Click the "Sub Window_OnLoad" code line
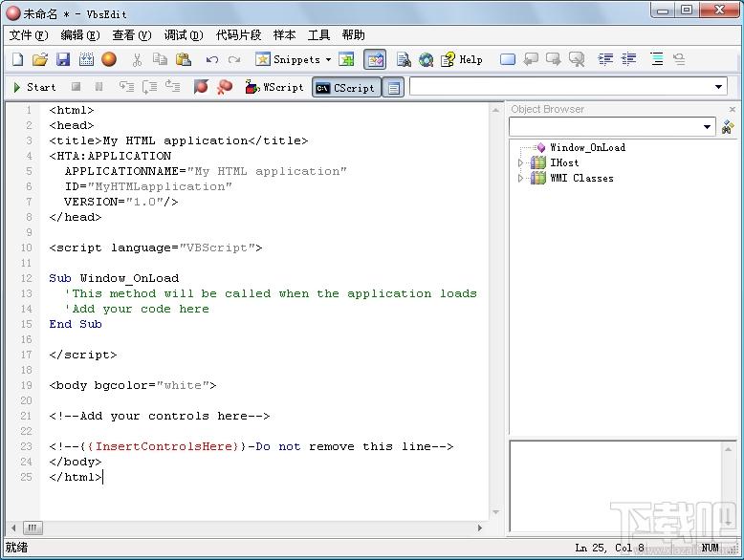The height and width of the screenshot is (560, 744). tap(114, 278)
